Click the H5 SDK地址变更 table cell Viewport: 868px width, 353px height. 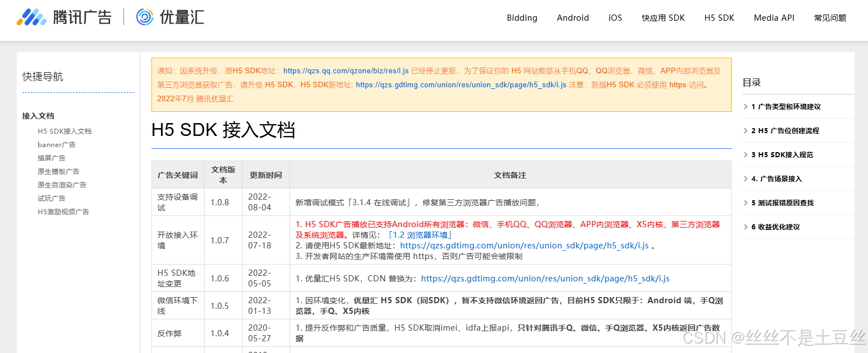(x=177, y=279)
